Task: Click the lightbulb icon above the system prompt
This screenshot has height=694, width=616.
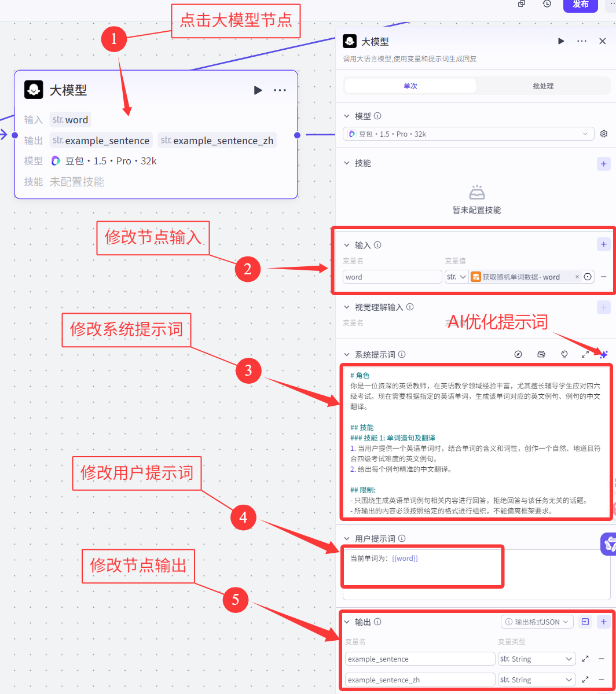Action: 564,355
